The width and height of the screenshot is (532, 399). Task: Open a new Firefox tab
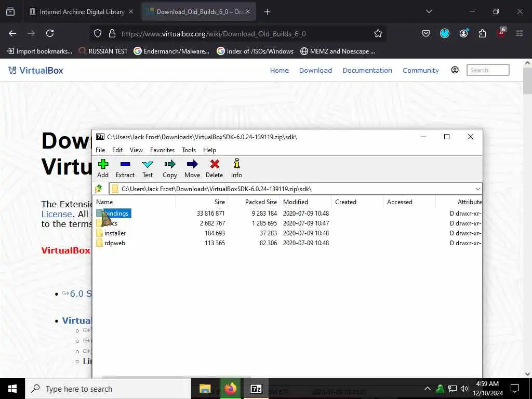click(267, 12)
